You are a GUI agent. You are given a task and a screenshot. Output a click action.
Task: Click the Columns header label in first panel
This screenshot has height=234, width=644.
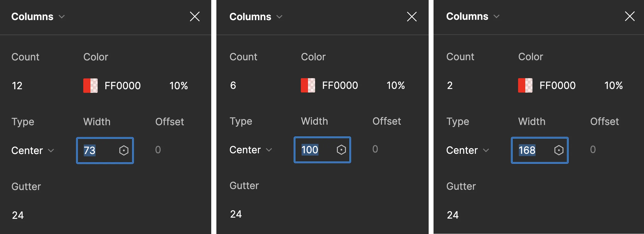click(x=32, y=16)
